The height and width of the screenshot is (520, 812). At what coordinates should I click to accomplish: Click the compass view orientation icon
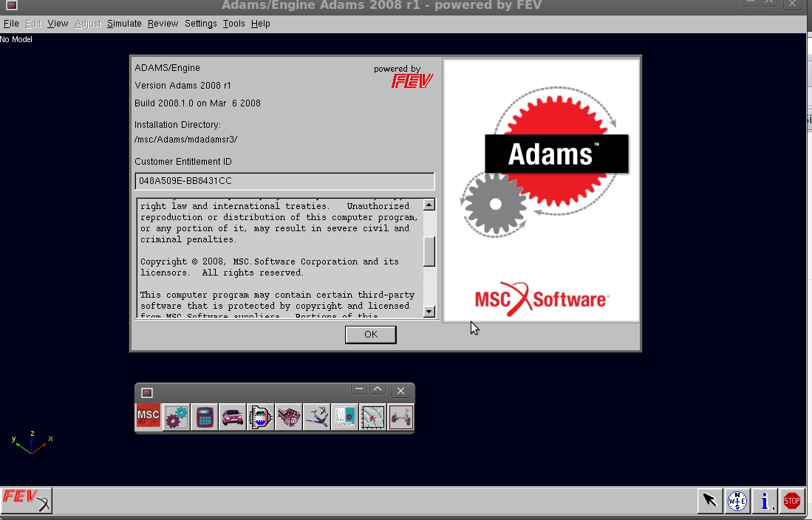coord(737,501)
